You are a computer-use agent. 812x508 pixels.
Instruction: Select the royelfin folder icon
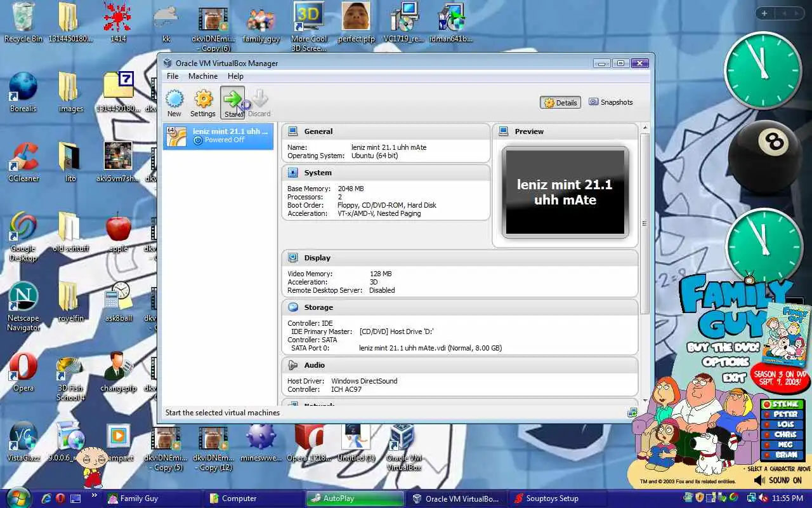[70, 302]
